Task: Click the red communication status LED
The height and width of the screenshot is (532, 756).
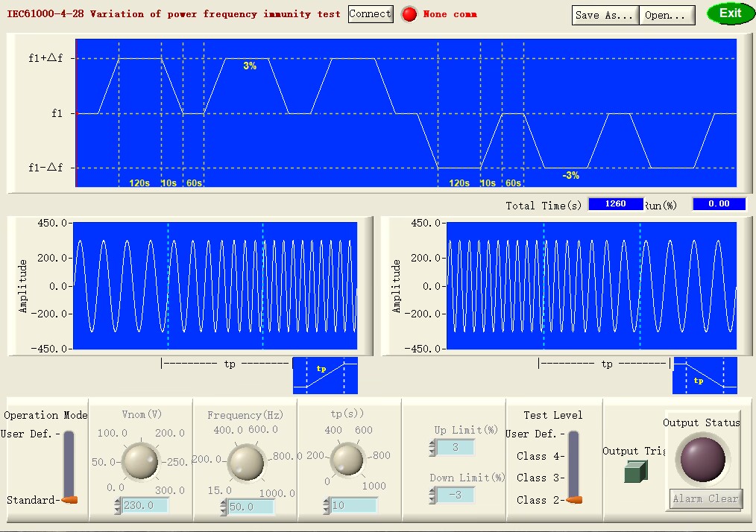Action: tap(409, 14)
